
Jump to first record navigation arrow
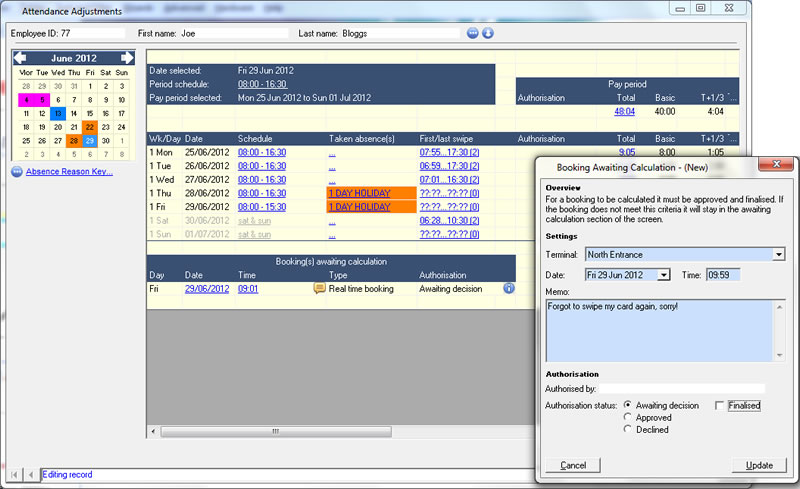point(14,474)
